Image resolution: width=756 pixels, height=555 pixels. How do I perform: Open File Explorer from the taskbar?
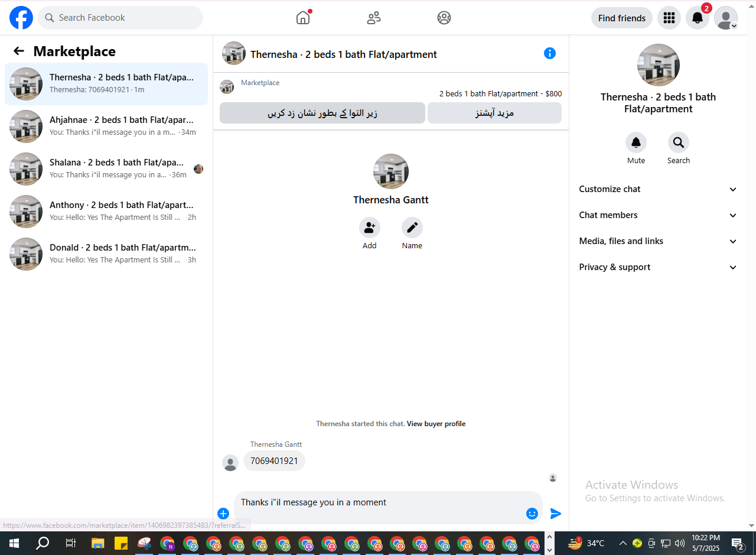point(98,543)
